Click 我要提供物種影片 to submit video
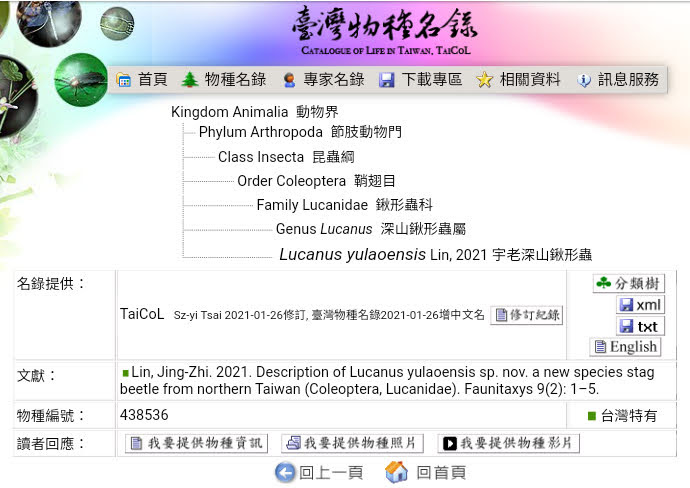 tap(509, 443)
